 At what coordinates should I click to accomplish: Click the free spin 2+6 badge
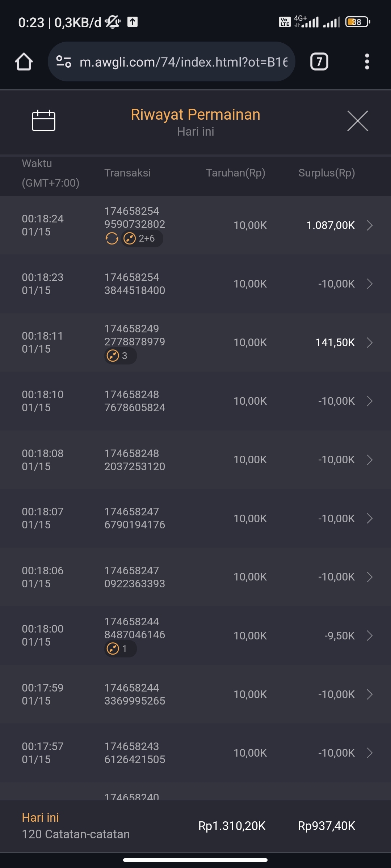tap(142, 239)
